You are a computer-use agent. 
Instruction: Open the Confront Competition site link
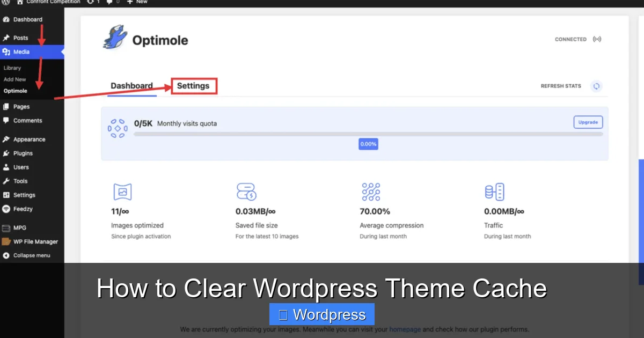point(49,2)
